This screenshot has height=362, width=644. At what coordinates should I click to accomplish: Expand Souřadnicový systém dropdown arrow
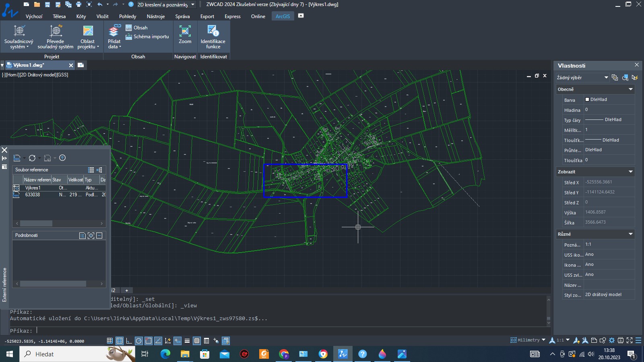(x=27, y=47)
